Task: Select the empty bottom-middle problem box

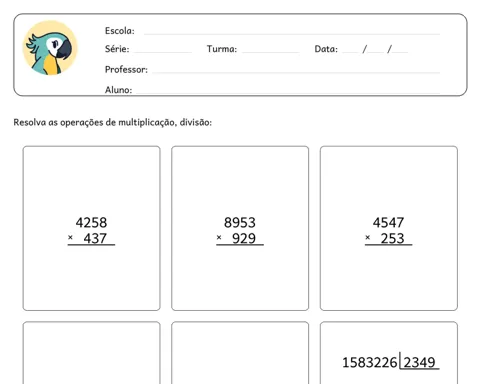Action: pyautogui.click(x=240, y=353)
